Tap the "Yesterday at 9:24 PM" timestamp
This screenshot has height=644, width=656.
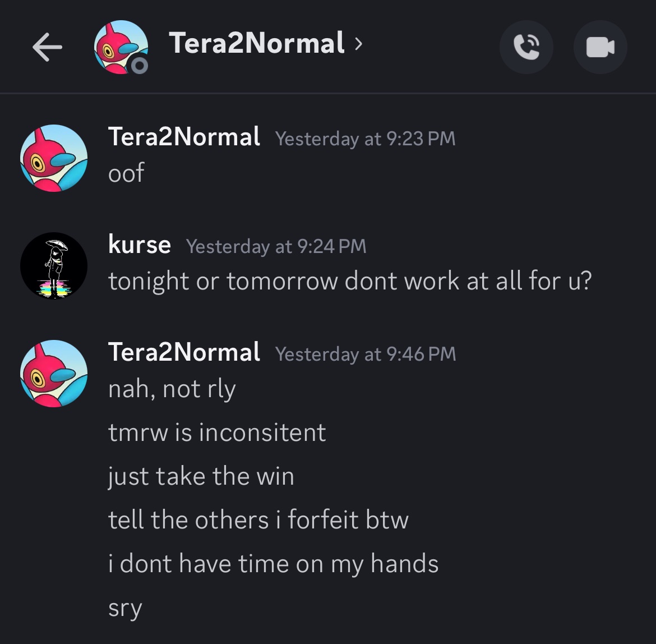click(x=276, y=246)
